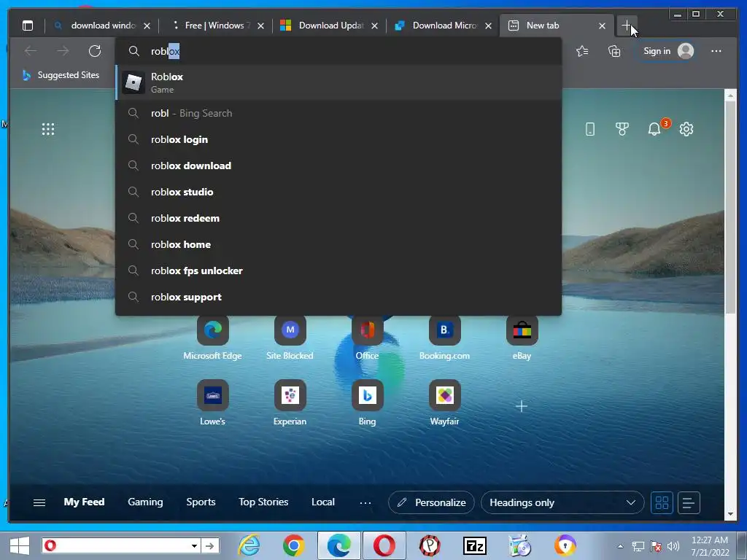Open page settings gear icon

pos(686,129)
